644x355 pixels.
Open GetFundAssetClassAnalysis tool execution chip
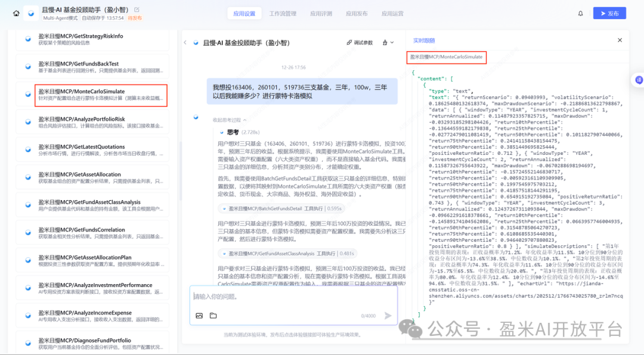point(287,254)
